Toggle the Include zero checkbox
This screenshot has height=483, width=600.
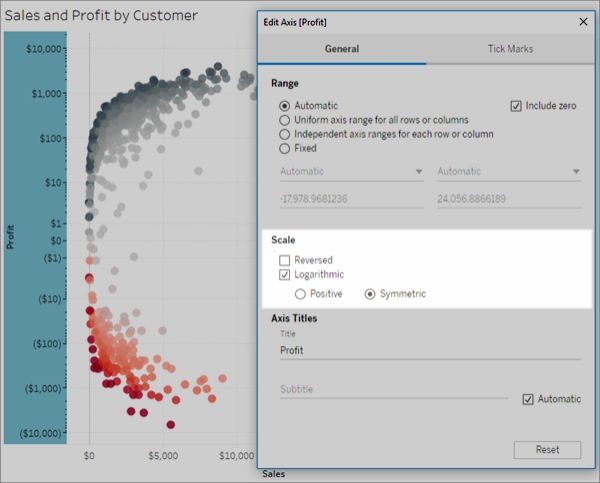pos(516,106)
